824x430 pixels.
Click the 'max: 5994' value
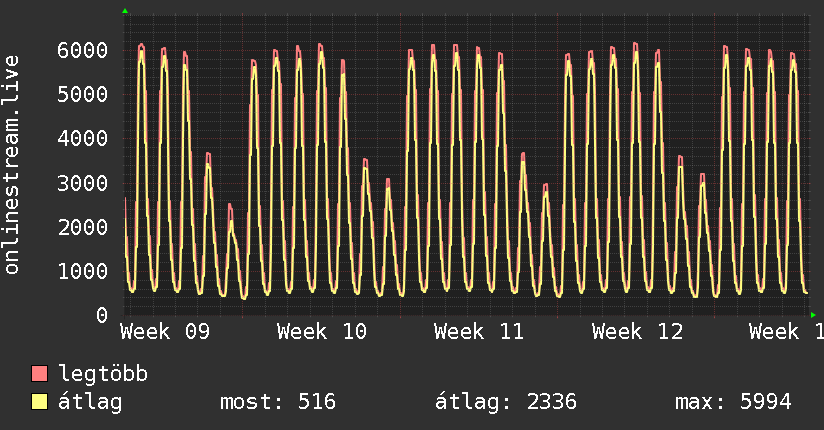733,402
